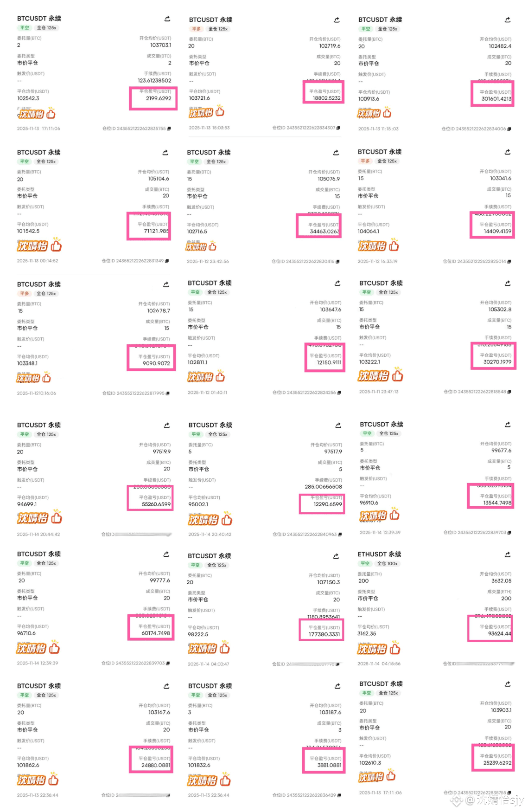Copy position ID ending 817995
The height and width of the screenshot is (812, 528).
click(x=167, y=393)
